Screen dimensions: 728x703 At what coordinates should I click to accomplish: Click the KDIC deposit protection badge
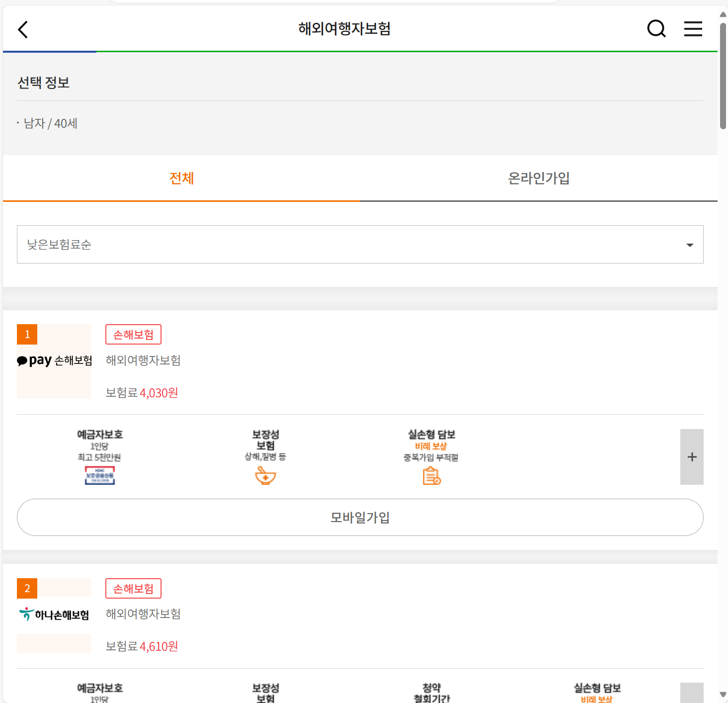pyautogui.click(x=100, y=475)
